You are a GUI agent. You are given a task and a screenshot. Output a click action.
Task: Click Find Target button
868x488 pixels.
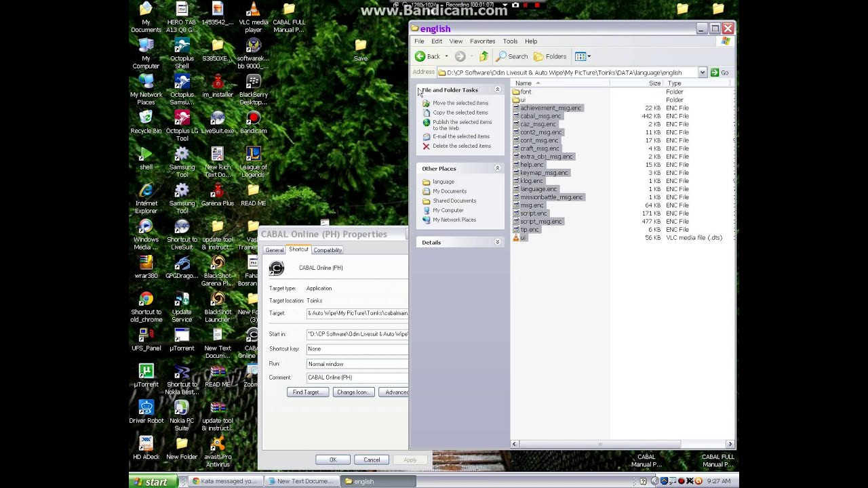coord(308,392)
